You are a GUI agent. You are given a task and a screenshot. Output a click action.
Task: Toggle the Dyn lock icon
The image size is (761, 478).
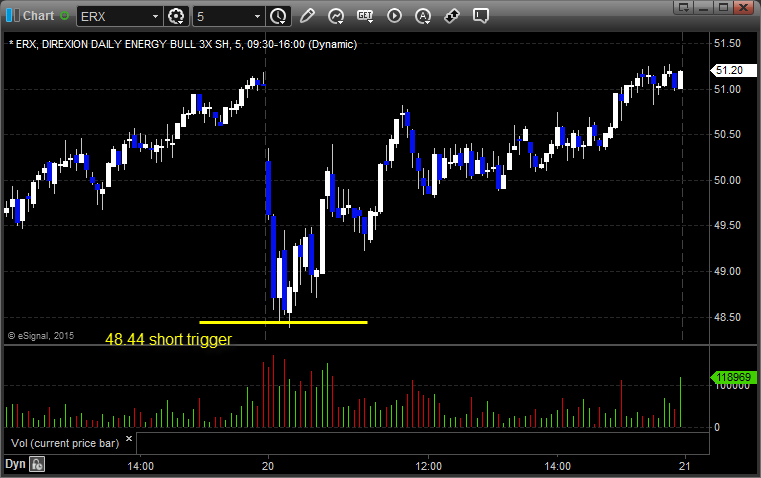click(x=37, y=464)
